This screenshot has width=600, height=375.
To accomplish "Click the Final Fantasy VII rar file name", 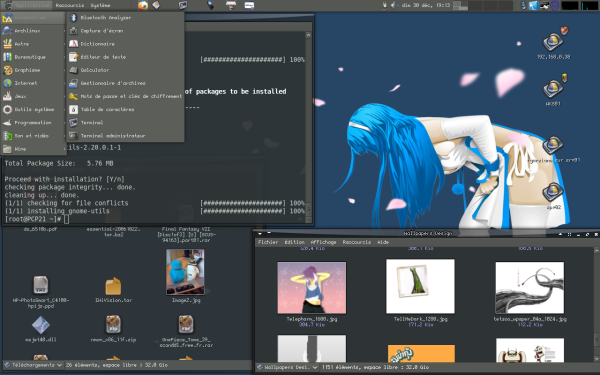I will (186, 235).
